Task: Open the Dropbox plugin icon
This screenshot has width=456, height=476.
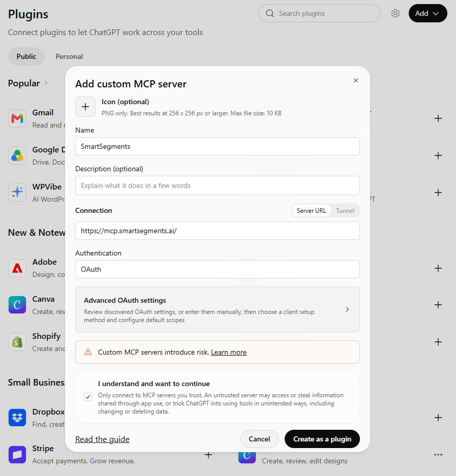Action: 17,418
